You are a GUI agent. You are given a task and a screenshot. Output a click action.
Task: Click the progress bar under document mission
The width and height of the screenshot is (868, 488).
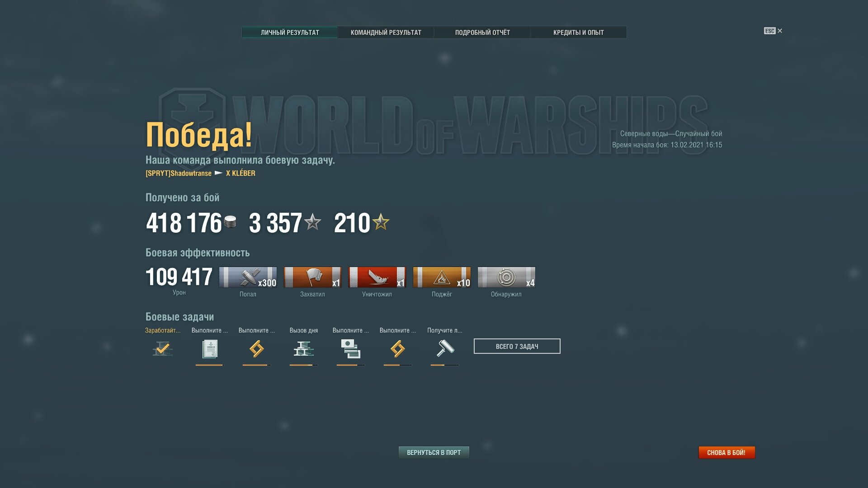point(210,365)
